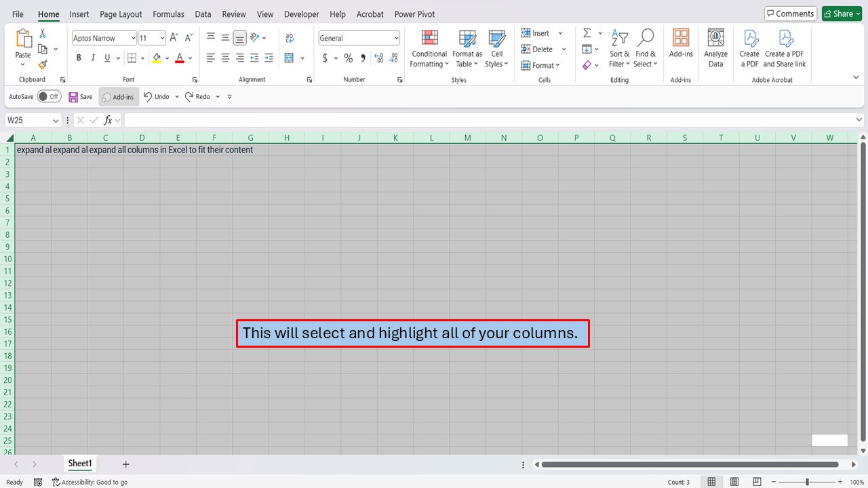Click the Create a PDF icon
The image size is (868, 488).
749,48
